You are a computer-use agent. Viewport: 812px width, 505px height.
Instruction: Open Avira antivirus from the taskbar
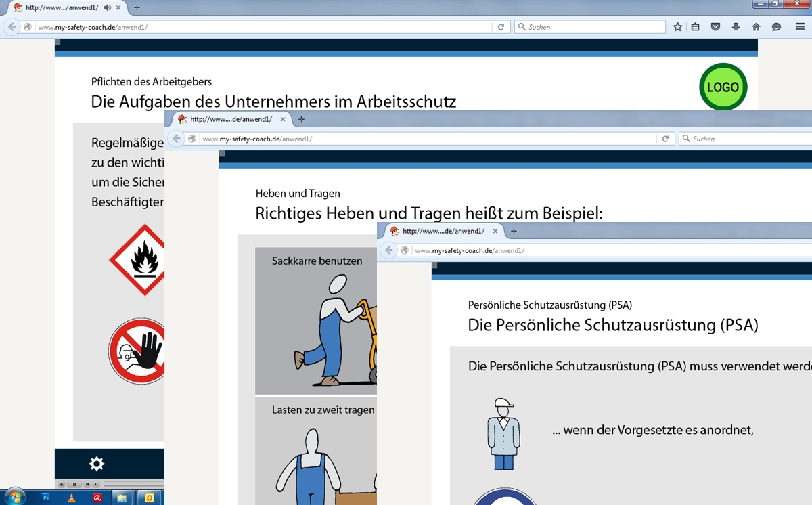97,497
